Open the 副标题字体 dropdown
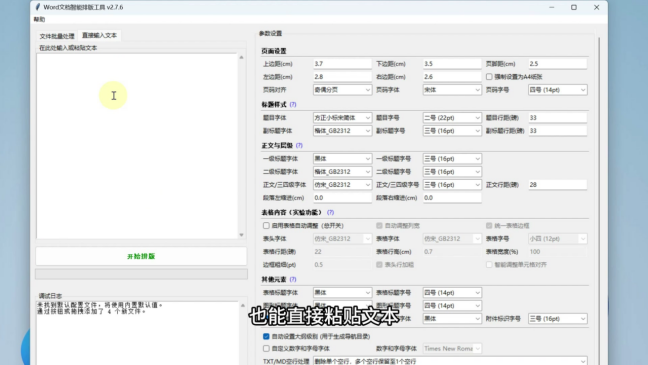Image resolution: width=648 pixels, height=365 pixels. pos(342,131)
